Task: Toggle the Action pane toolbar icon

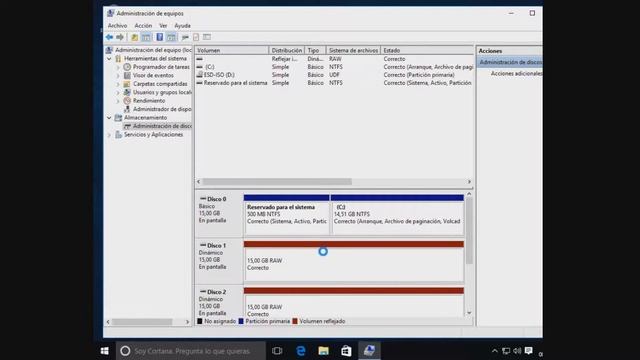Action: coord(171,37)
